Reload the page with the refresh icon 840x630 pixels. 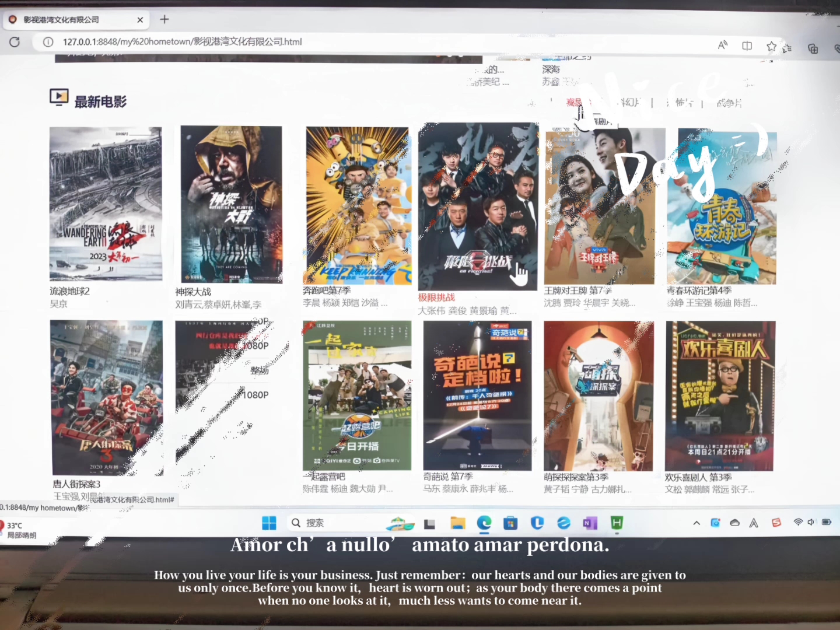pos(15,42)
